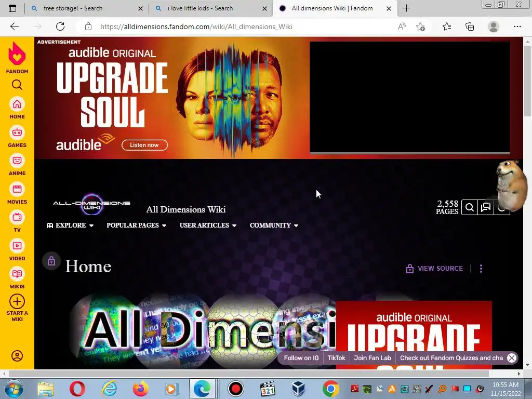Viewport: 532px width, 399px height.
Task: Open the Movies section icon
Action: (17, 189)
